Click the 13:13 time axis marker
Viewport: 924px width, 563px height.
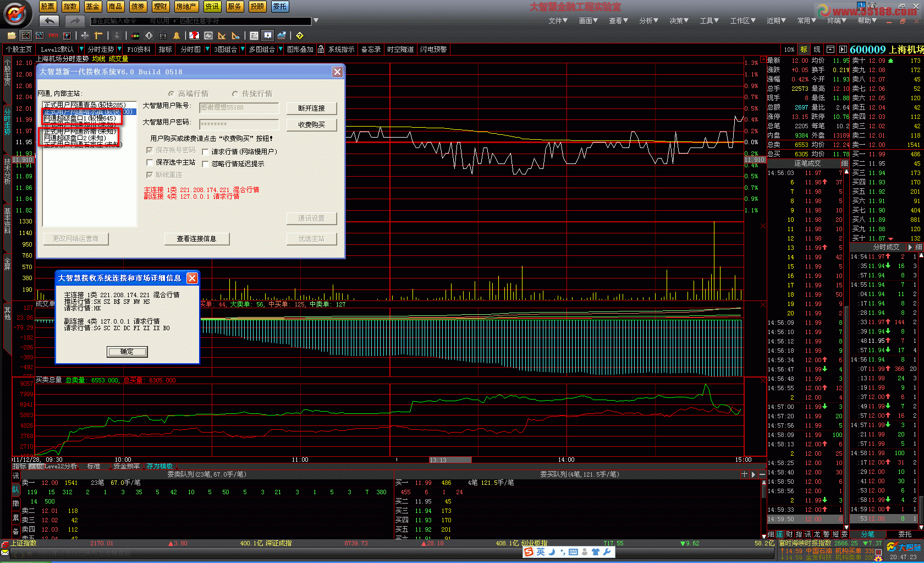[450, 460]
